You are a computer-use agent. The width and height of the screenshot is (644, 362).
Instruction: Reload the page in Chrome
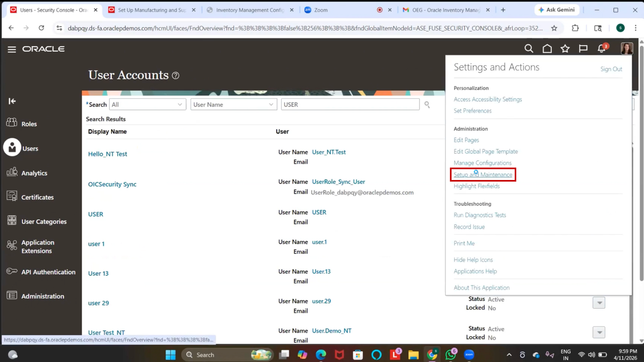pyautogui.click(x=41, y=28)
